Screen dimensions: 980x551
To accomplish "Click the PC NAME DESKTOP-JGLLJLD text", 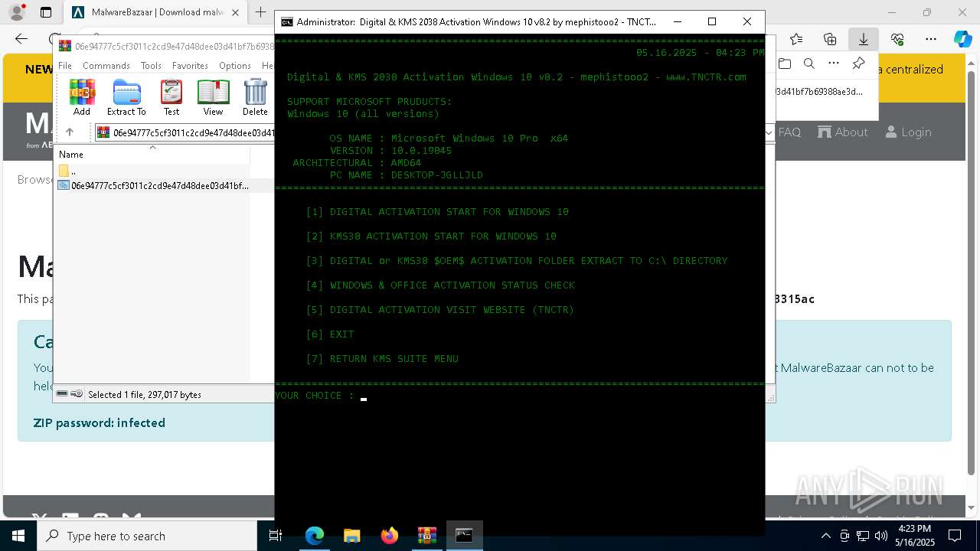I will [x=407, y=175].
